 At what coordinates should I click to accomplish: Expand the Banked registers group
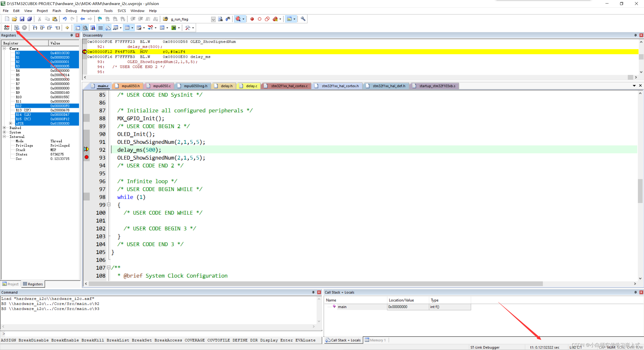point(4,128)
